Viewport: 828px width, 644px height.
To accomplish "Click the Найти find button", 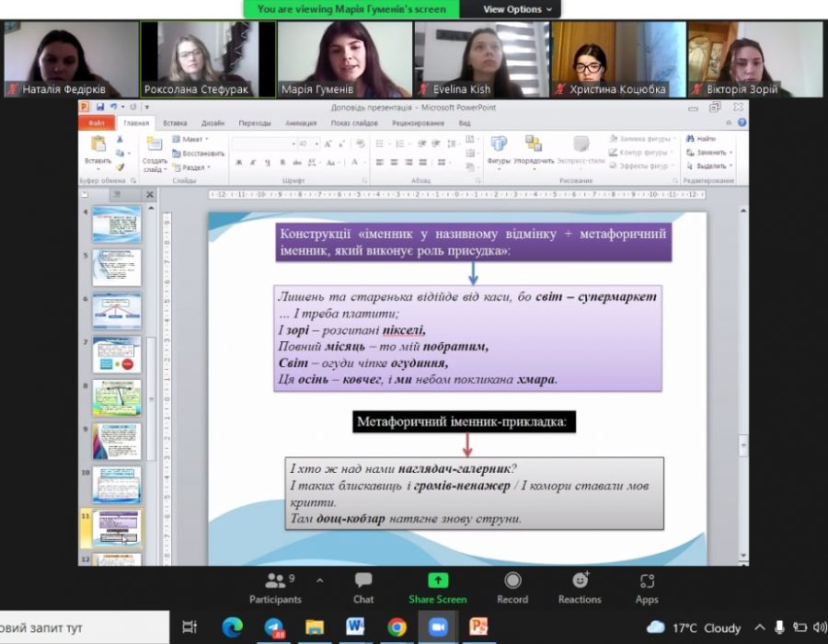I will [707, 139].
